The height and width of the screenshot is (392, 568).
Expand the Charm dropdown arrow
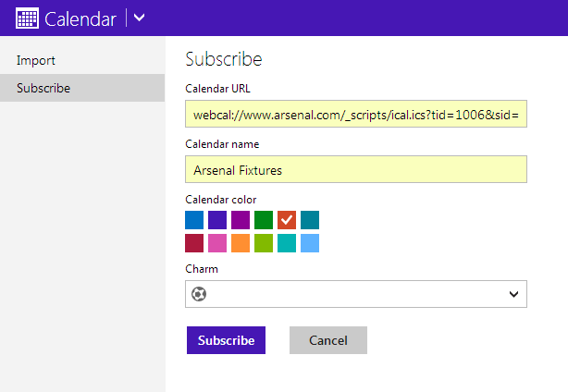[513, 294]
